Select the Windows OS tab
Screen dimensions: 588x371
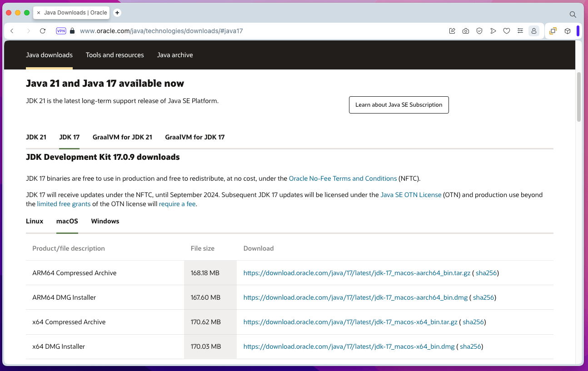tap(105, 221)
